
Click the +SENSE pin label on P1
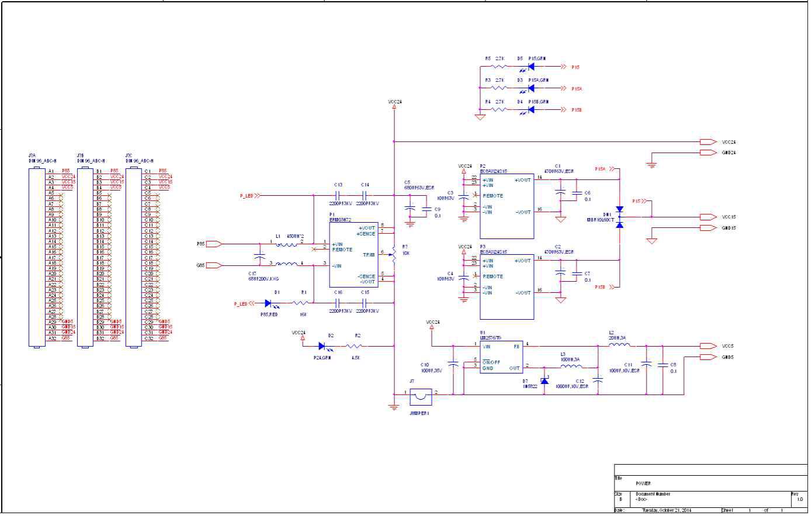point(366,234)
